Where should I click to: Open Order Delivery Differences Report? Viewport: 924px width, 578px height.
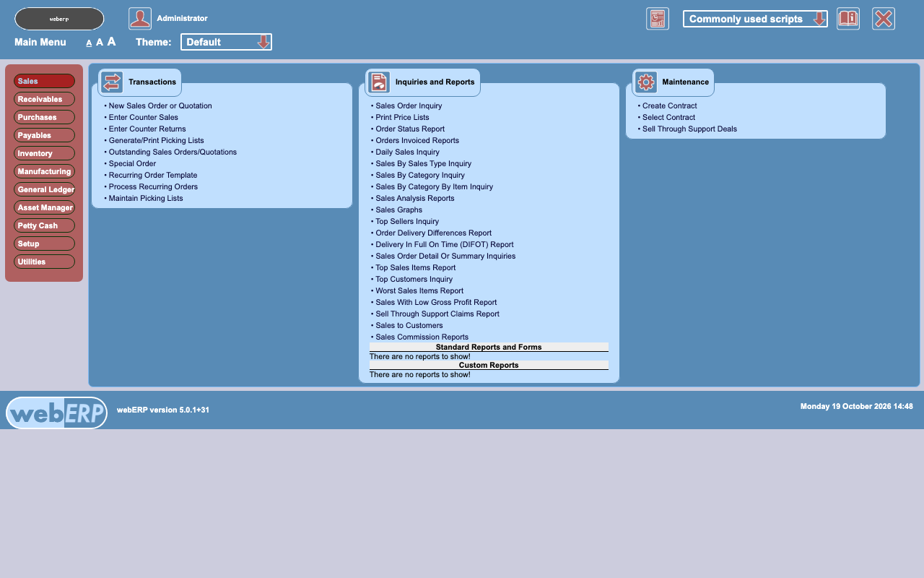coord(433,233)
